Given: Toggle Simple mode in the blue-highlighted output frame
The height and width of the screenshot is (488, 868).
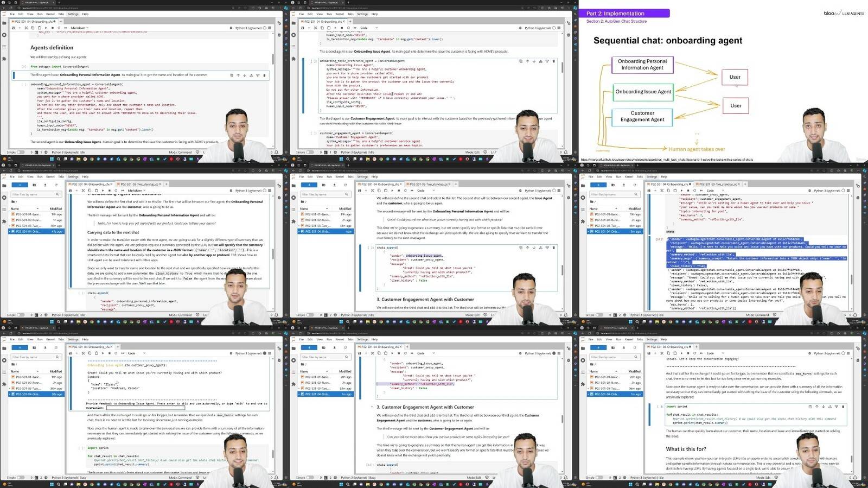Looking at the screenshot, I should (x=599, y=315).
